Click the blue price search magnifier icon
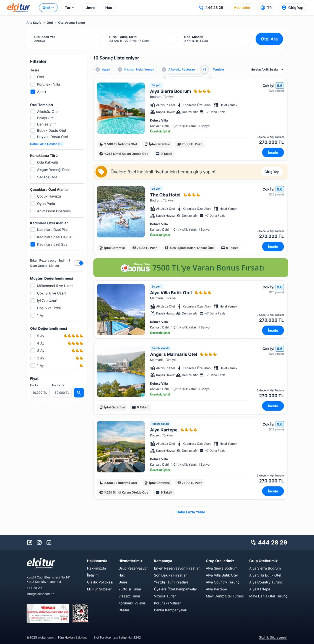Image resolution: width=314 pixels, height=644 pixels. [x=79, y=392]
